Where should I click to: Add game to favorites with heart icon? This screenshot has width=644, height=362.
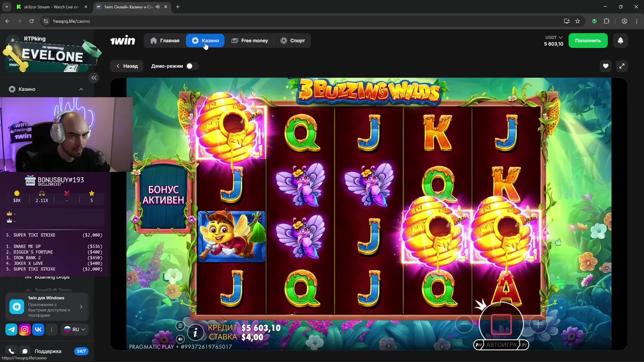point(606,66)
